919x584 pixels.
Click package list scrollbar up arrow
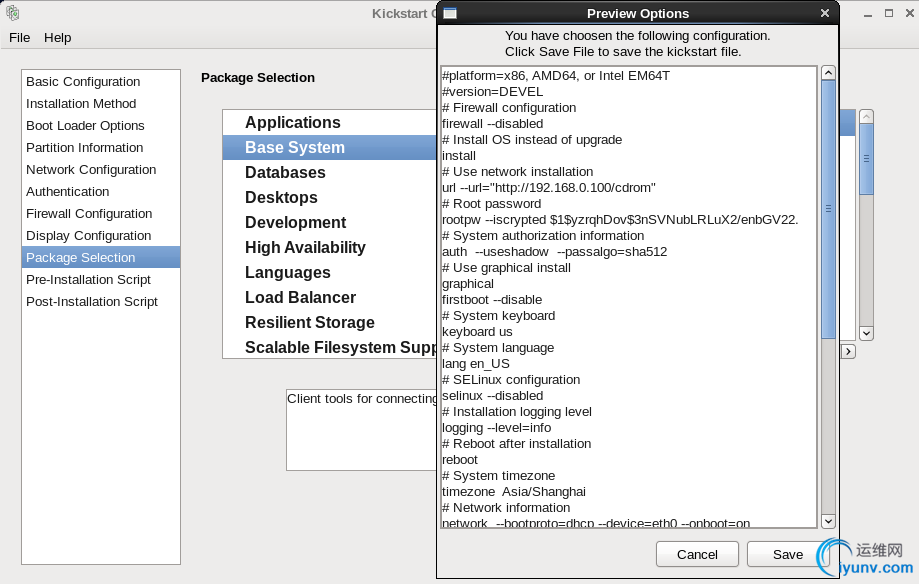[866, 117]
